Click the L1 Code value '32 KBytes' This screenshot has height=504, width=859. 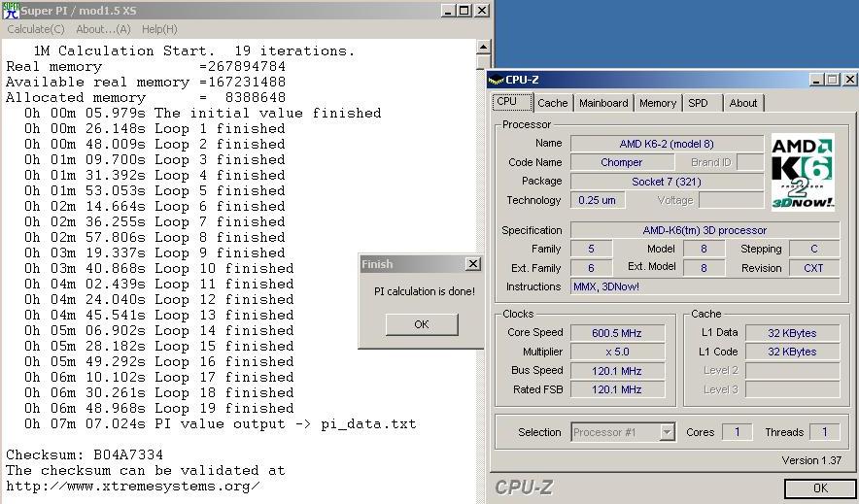point(792,352)
